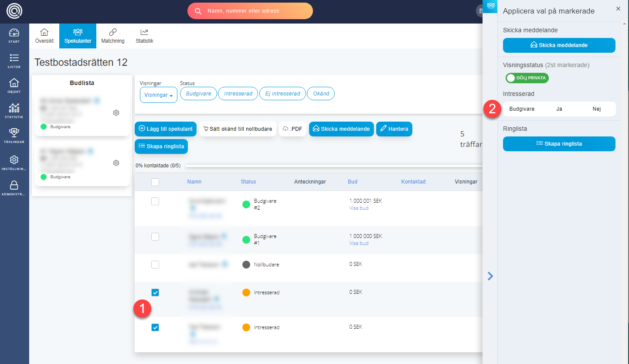Set Intresserad to Ja
This screenshot has width=629, height=364.
point(559,109)
